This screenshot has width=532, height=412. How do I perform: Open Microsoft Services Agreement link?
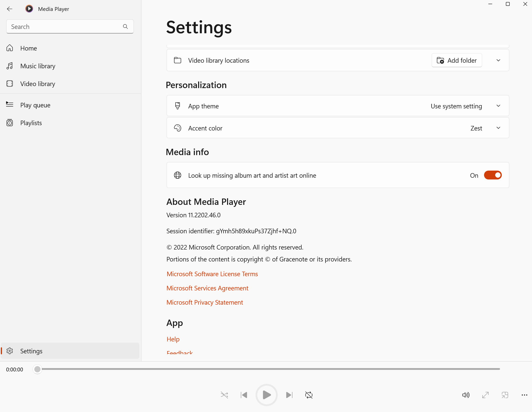207,288
